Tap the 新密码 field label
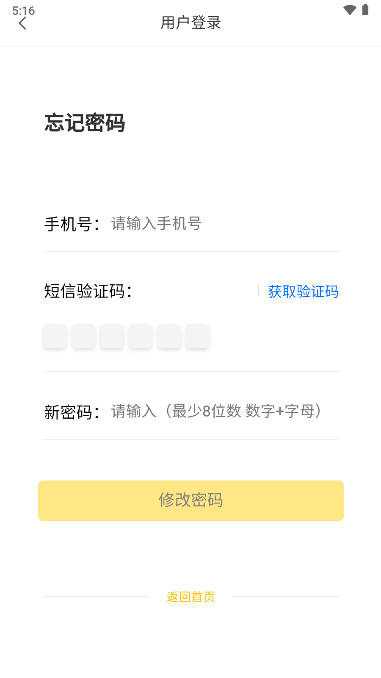The image size is (381, 678). tap(72, 412)
